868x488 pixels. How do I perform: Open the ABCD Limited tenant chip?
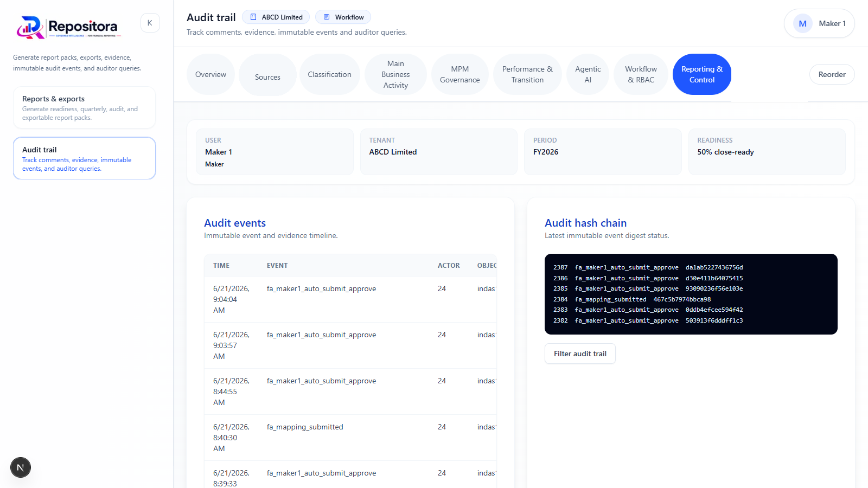(276, 17)
